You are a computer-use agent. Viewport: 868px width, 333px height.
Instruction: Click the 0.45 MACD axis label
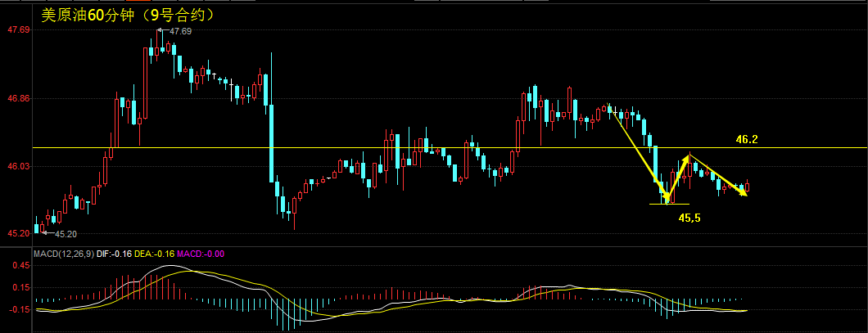tap(20, 265)
